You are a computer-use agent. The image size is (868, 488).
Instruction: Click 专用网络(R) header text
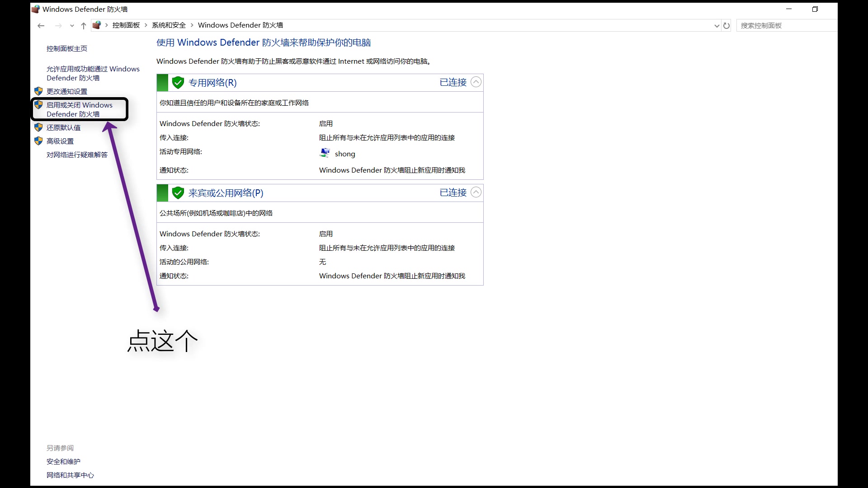point(212,83)
